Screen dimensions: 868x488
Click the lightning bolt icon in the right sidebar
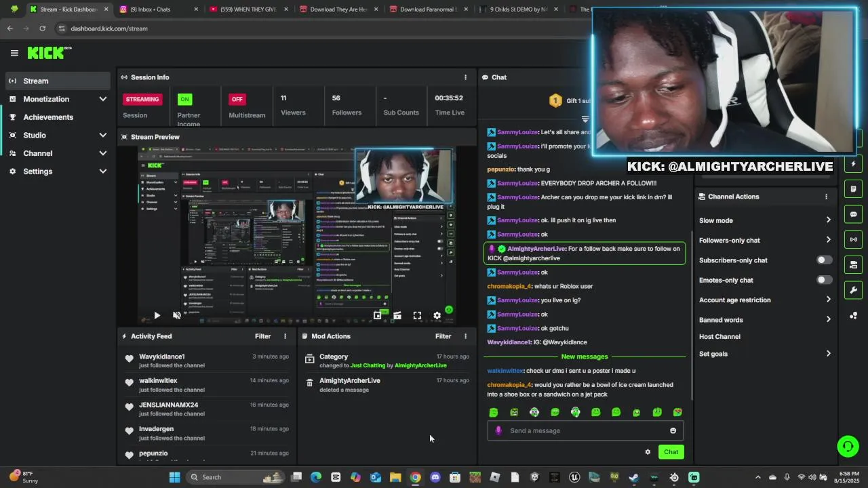pos(853,163)
